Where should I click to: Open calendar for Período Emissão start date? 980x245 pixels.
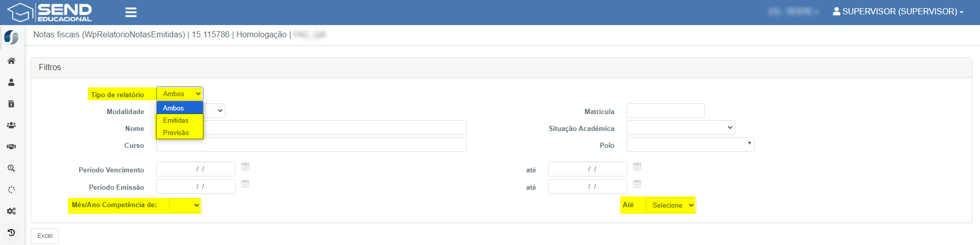pyautogui.click(x=245, y=184)
